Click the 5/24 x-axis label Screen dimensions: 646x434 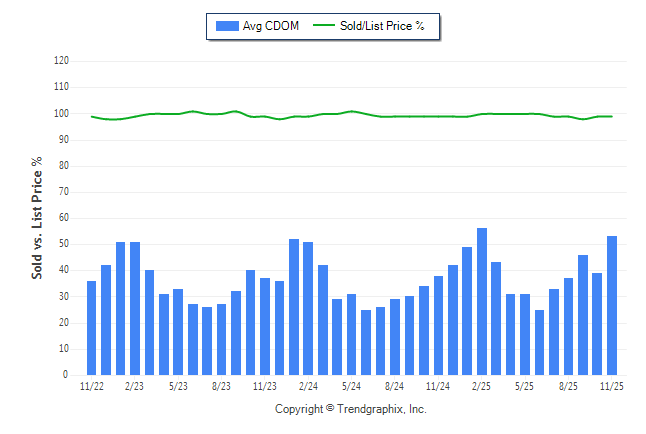tap(351, 385)
